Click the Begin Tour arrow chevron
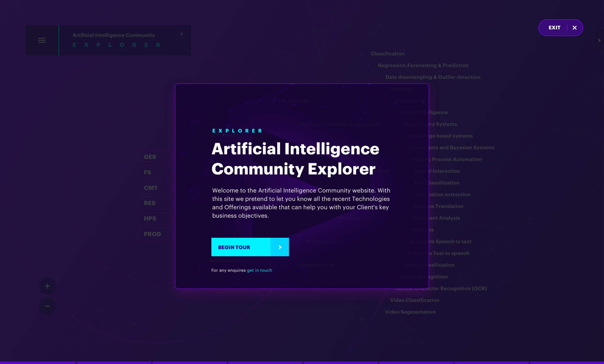This screenshot has height=364, width=604. [x=280, y=247]
